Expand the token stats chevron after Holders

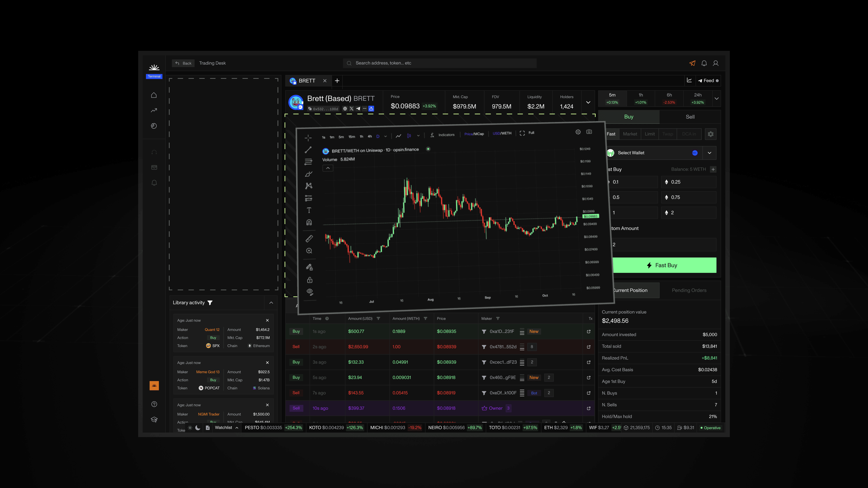tap(588, 102)
